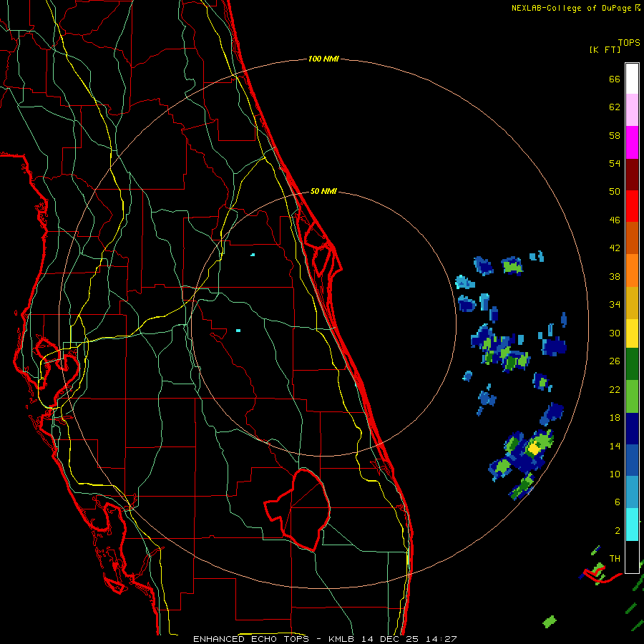Viewport: 644px width, 644px height.
Task: Pick the light blue legend swatch
Action: point(632,492)
